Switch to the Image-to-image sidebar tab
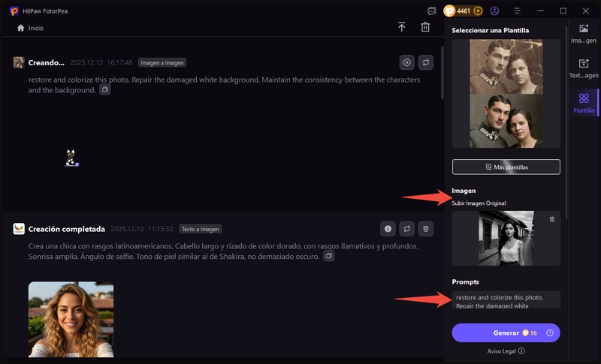Screen dimensions: 601x364 point(584,32)
